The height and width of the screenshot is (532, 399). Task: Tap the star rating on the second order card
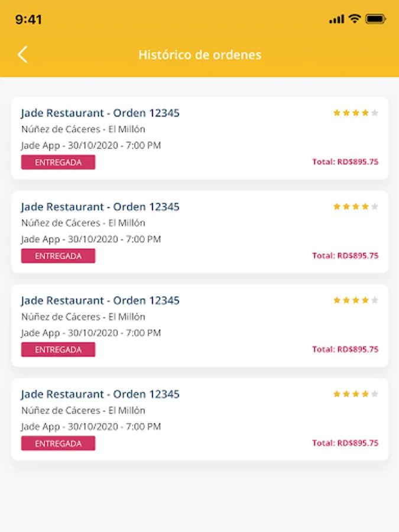355,207
